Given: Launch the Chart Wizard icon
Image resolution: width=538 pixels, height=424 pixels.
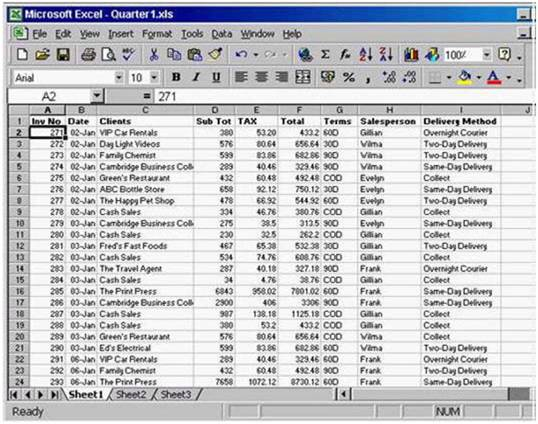Looking at the screenshot, I should point(411,55).
